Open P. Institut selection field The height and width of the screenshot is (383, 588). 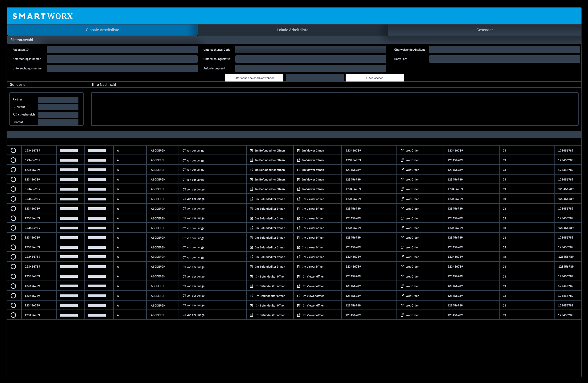pyautogui.click(x=58, y=107)
